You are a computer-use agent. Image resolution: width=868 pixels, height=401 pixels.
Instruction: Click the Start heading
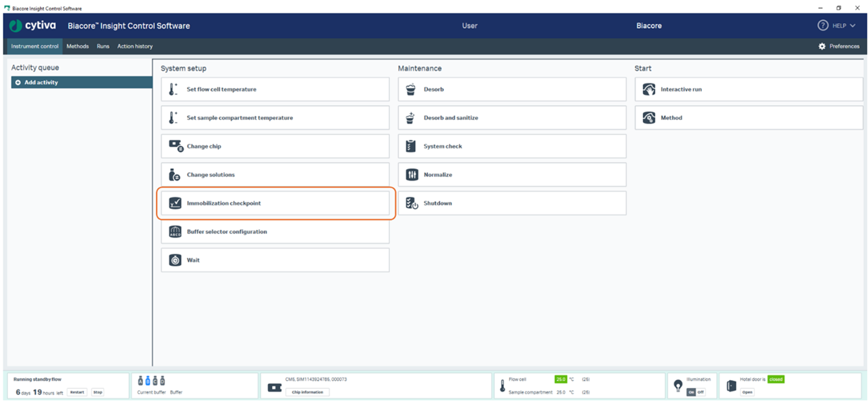coord(643,69)
